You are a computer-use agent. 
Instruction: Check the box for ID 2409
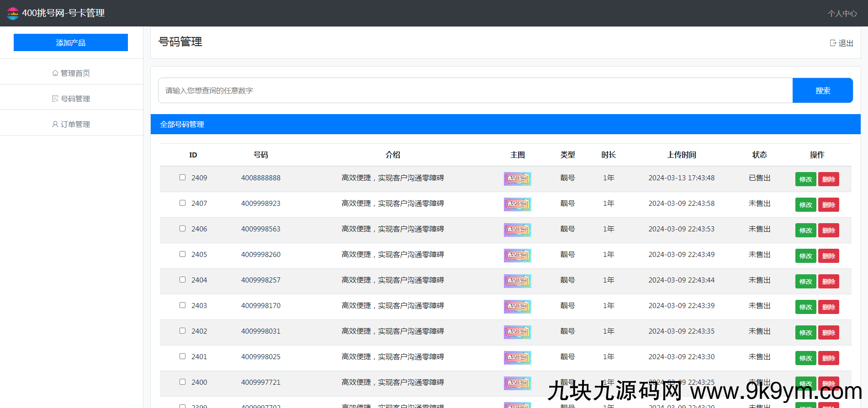click(x=182, y=178)
